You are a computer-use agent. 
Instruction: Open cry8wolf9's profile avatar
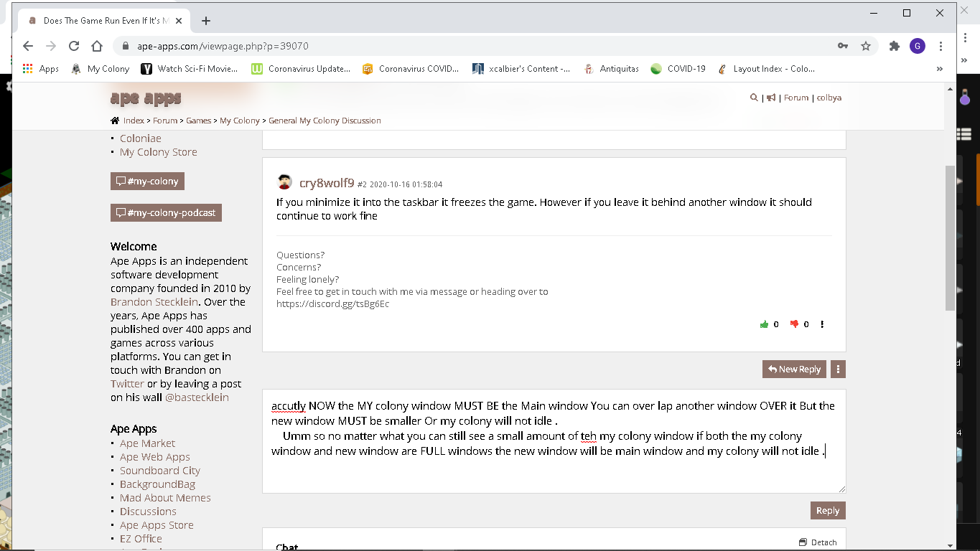coord(284,182)
